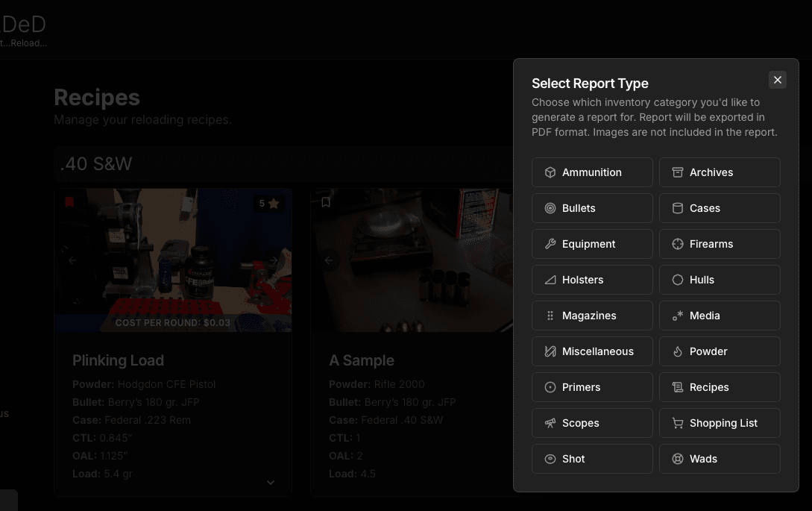Click the Select Report Type dialog title
The height and width of the screenshot is (511, 812).
pos(590,84)
